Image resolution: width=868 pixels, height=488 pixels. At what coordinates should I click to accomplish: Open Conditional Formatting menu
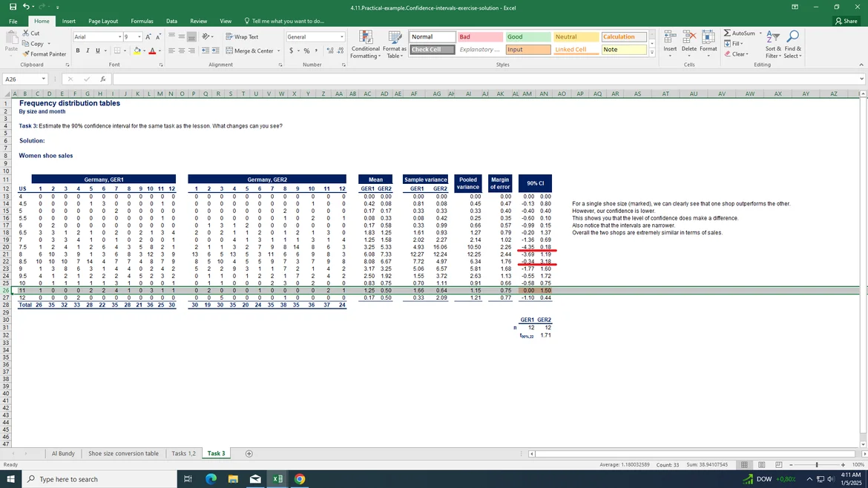point(365,44)
